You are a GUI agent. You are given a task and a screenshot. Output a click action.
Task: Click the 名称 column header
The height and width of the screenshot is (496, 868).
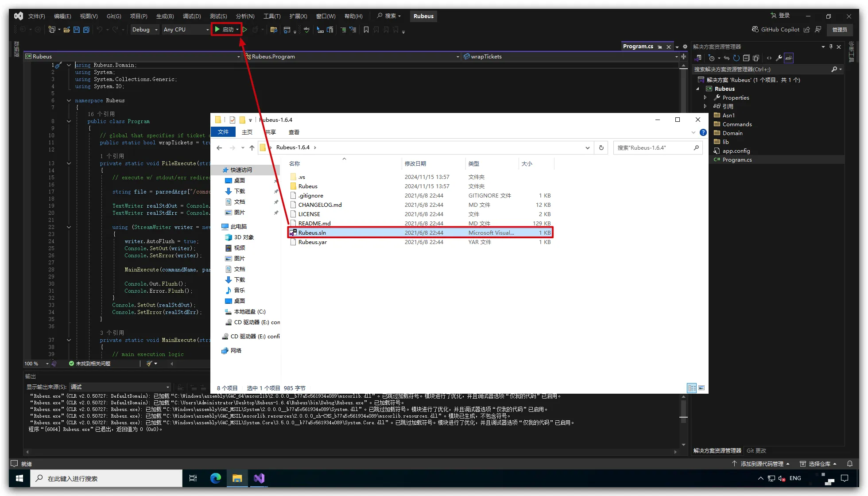coord(294,163)
